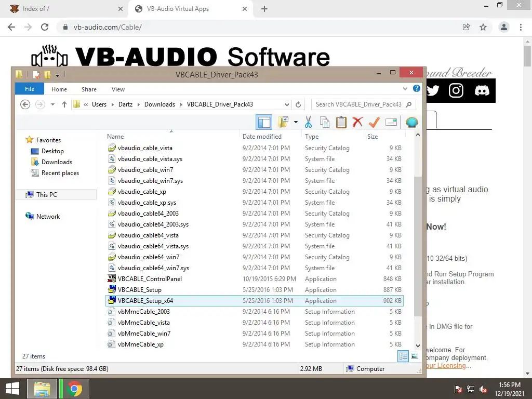Open a new Chrome tab
Viewport: 532px width, 399px height.
point(264,9)
